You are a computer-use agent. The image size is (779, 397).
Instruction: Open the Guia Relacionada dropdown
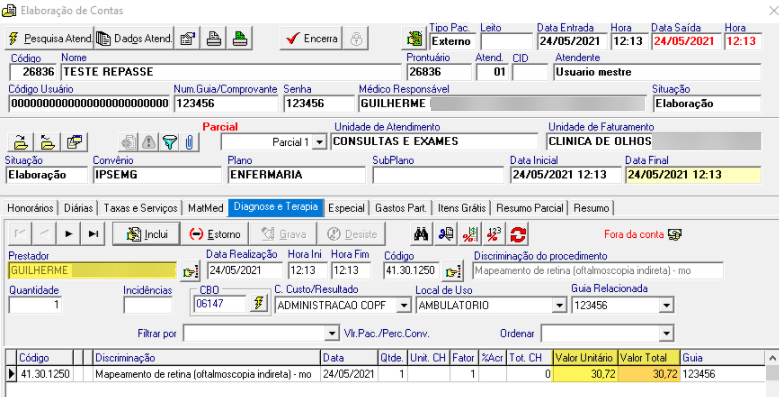pyautogui.click(x=666, y=306)
